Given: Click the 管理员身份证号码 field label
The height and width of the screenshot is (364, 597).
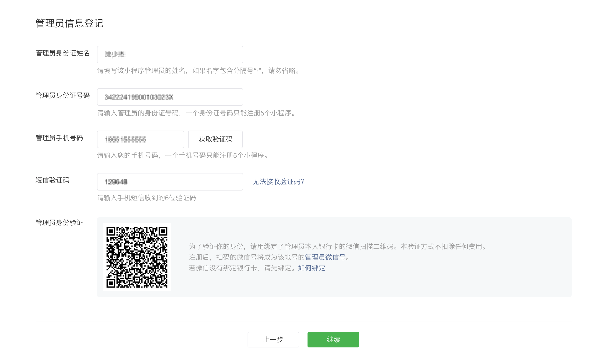Looking at the screenshot, I should (63, 96).
